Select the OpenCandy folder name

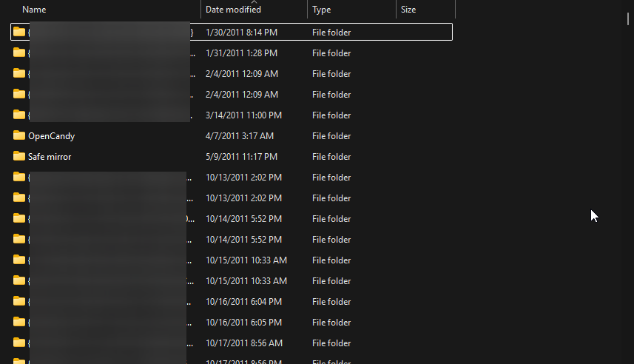pyautogui.click(x=51, y=136)
